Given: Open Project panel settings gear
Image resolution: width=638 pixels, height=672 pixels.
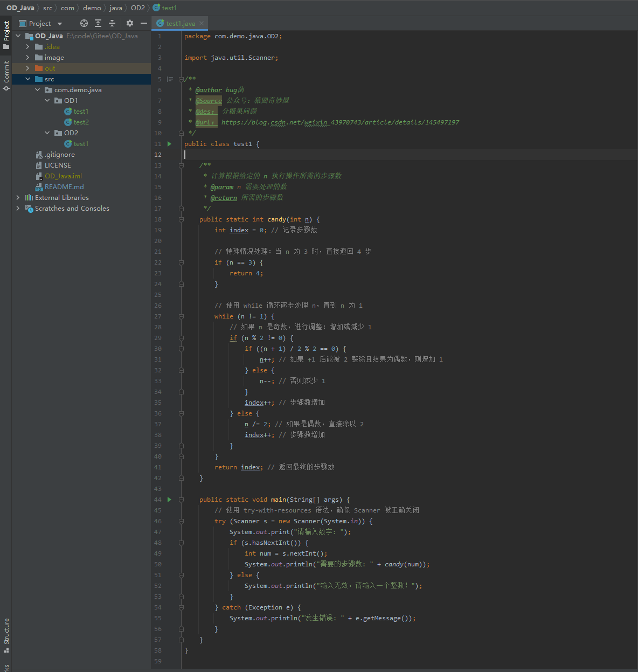Looking at the screenshot, I should [x=129, y=23].
